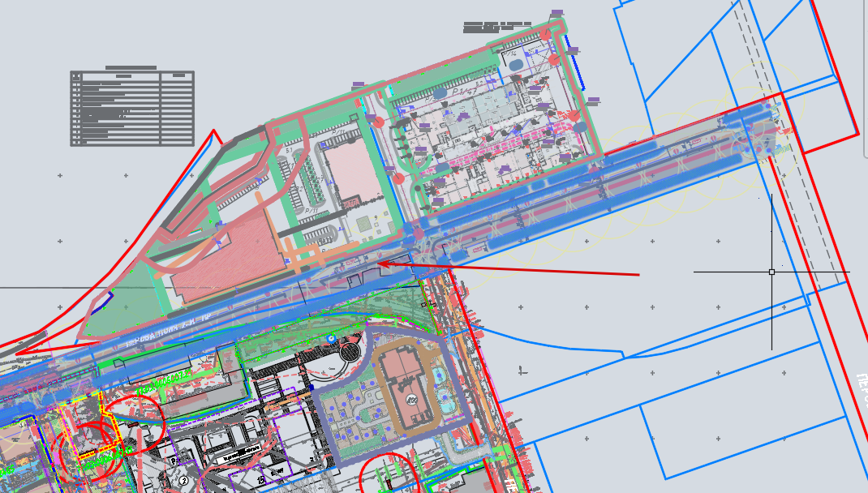Image resolution: width=868 pixels, height=493 pixels.
Task: Select the circled number 2 marker
Action: point(184,481)
